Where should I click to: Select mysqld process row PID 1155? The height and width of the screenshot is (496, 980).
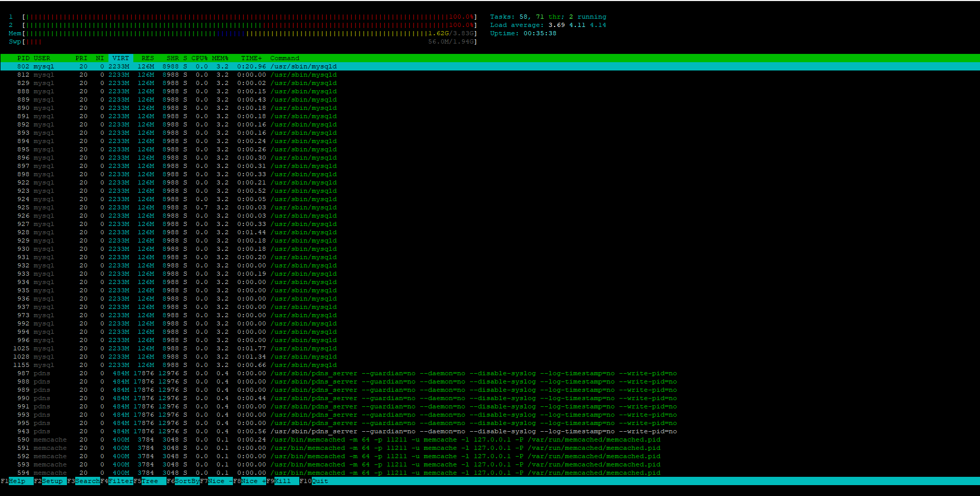click(x=490, y=365)
